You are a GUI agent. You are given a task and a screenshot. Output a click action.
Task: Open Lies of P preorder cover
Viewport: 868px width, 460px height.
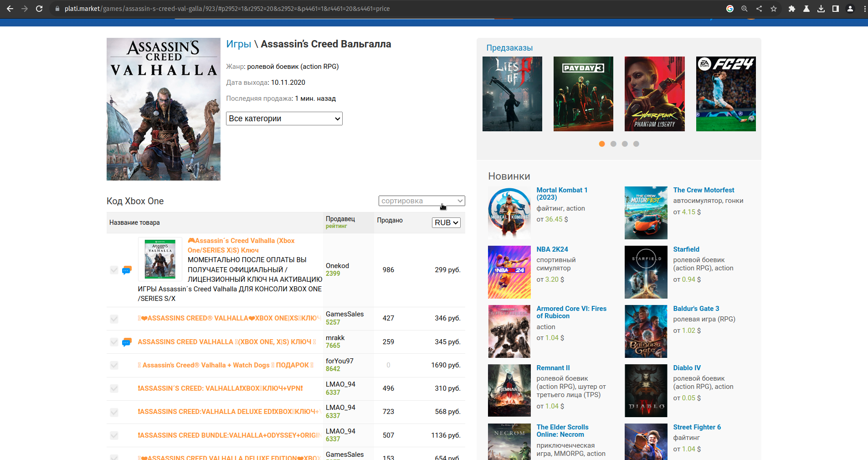(x=512, y=94)
